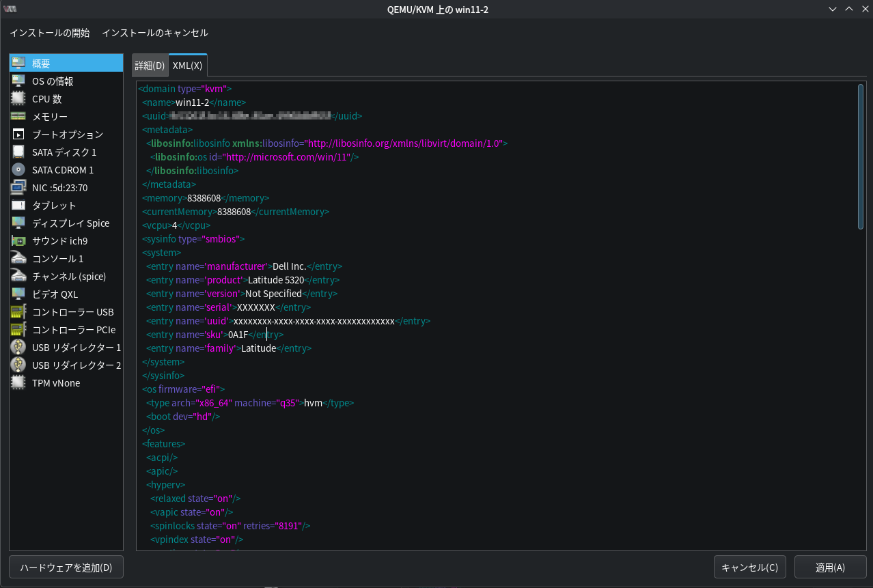The width and height of the screenshot is (873, 588).
Task: Click the currentMemory XML line
Action: (236, 212)
